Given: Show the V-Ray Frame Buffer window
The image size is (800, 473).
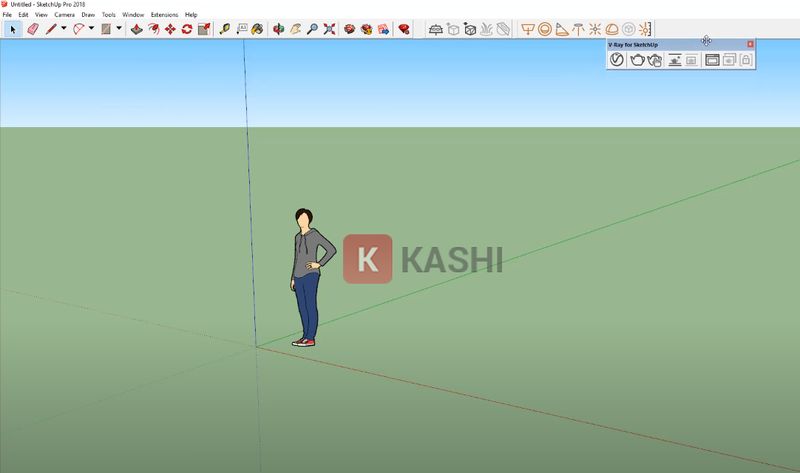Looking at the screenshot, I should pos(712,60).
